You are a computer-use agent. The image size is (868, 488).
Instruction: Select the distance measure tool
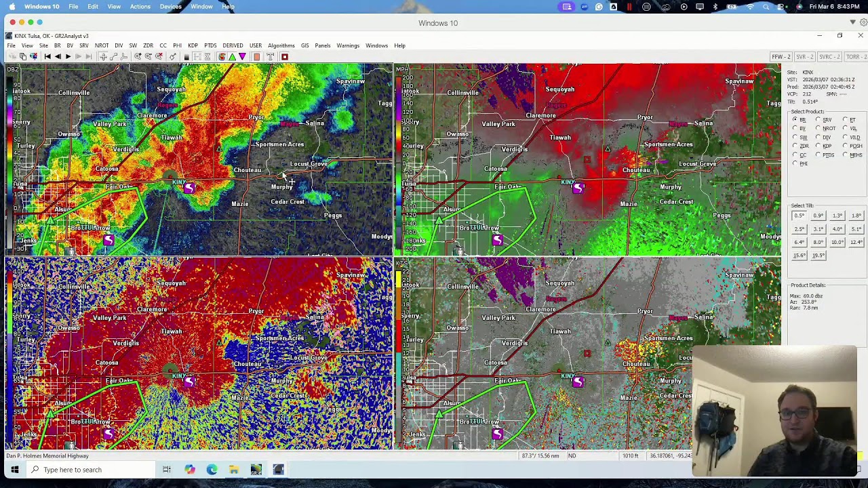(113, 57)
